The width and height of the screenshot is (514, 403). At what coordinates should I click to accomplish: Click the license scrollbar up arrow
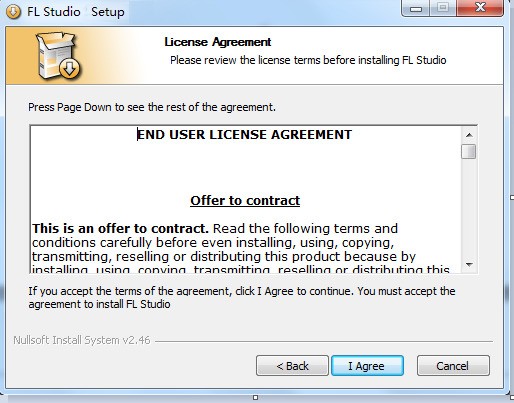pyautogui.click(x=469, y=135)
